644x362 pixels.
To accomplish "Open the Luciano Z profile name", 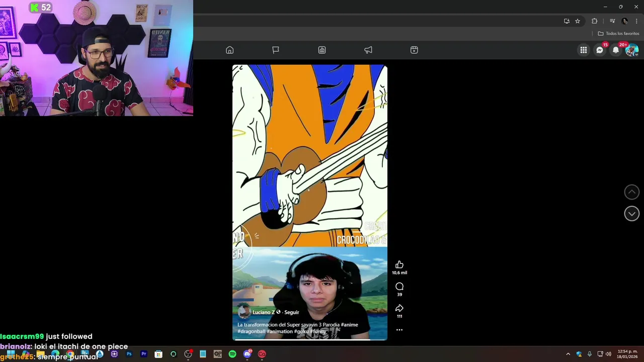I will point(264,312).
